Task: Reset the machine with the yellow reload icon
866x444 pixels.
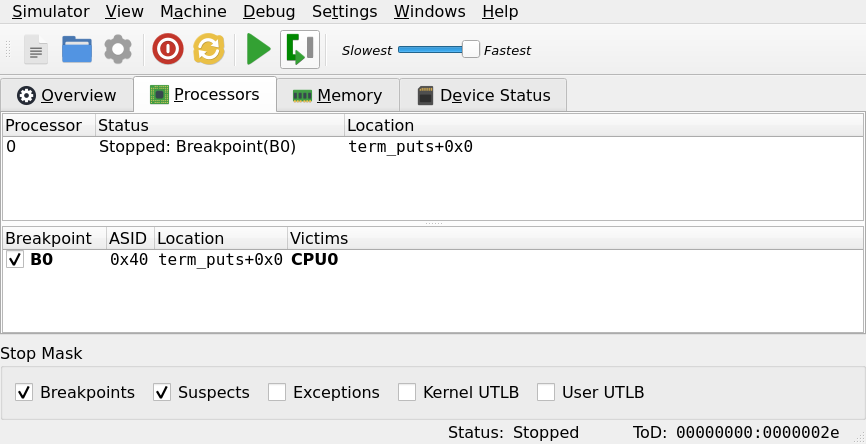Action: pyautogui.click(x=209, y=50)
